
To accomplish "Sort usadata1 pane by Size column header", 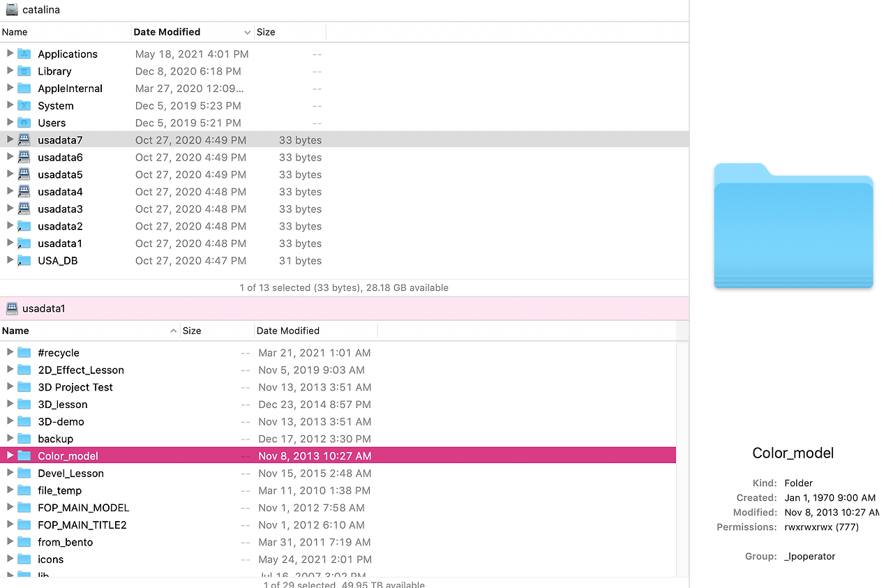I will point(217,331).
